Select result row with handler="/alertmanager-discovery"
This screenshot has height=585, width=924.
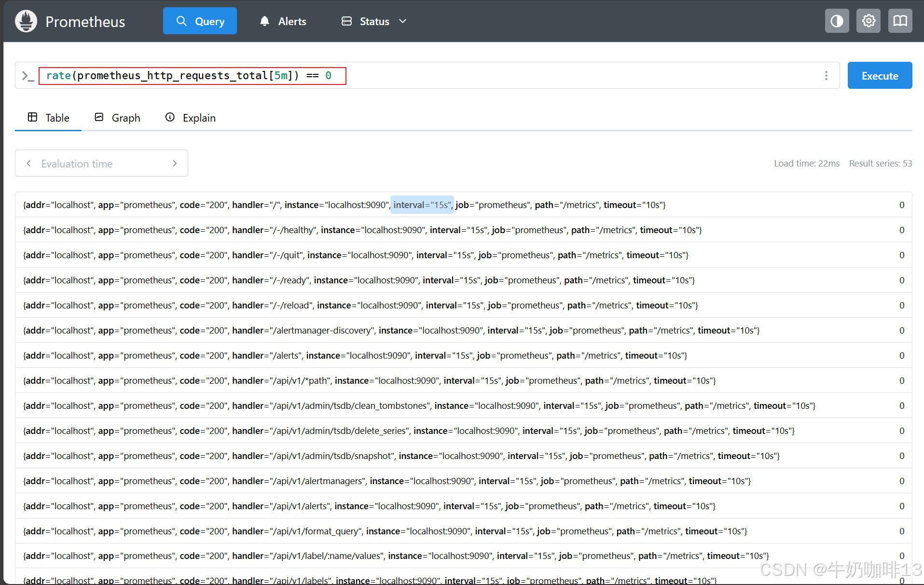point(463,330)
